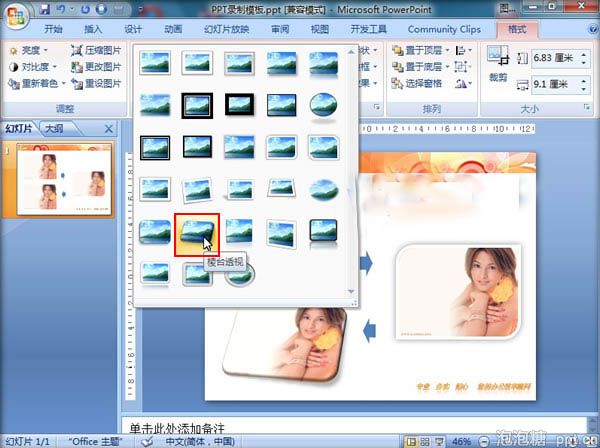Click the spell check icon in status bar
This screenshot has width=600, height=448.
pos(147,441)
